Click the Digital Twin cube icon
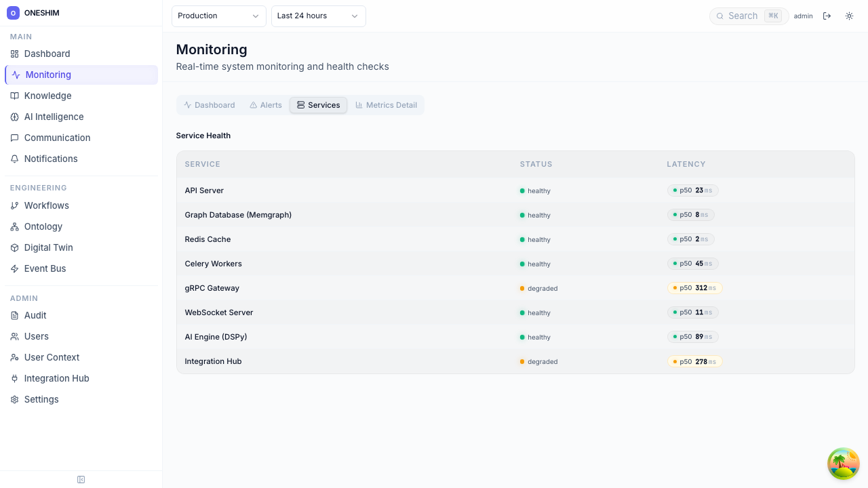Viewport: 868px width, 488px height. tap(14, 247)
